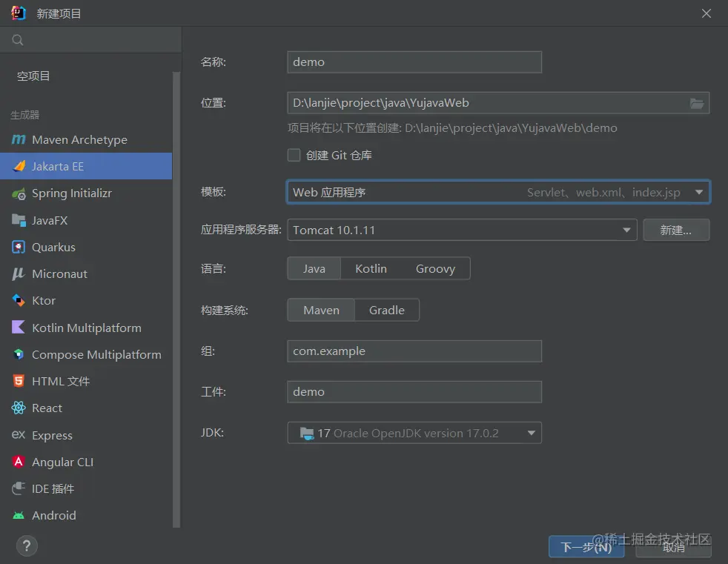
Task: Select the 空项目 empty project entry
Action: click(33, 76)
